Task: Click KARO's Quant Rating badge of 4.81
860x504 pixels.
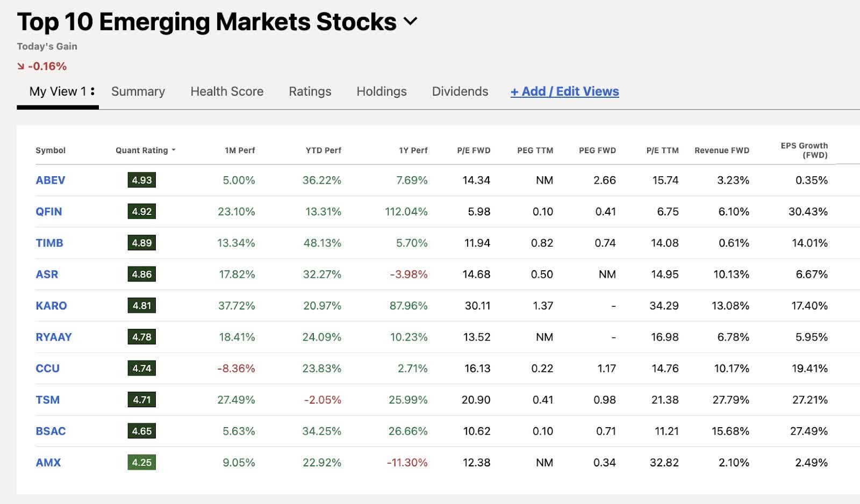Action: [141, 305]
